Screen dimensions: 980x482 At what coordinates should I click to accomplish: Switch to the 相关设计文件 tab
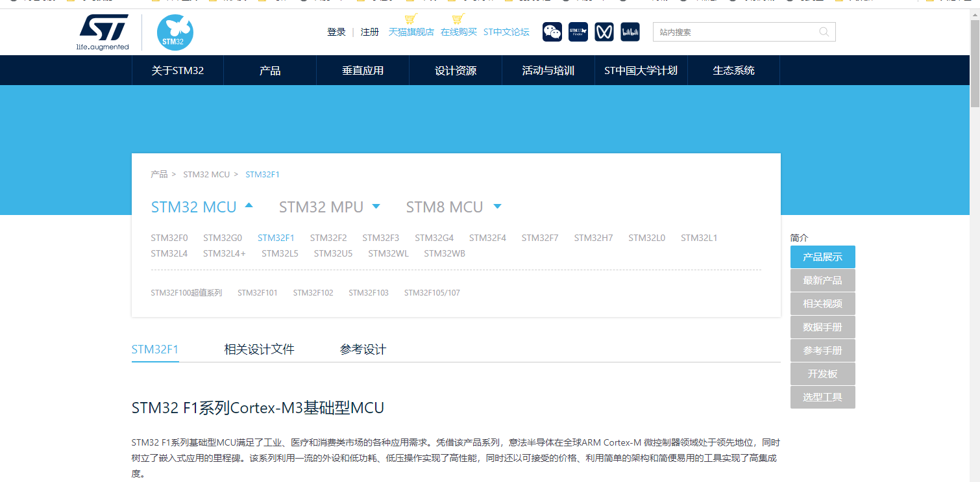[x=259, y=349]
